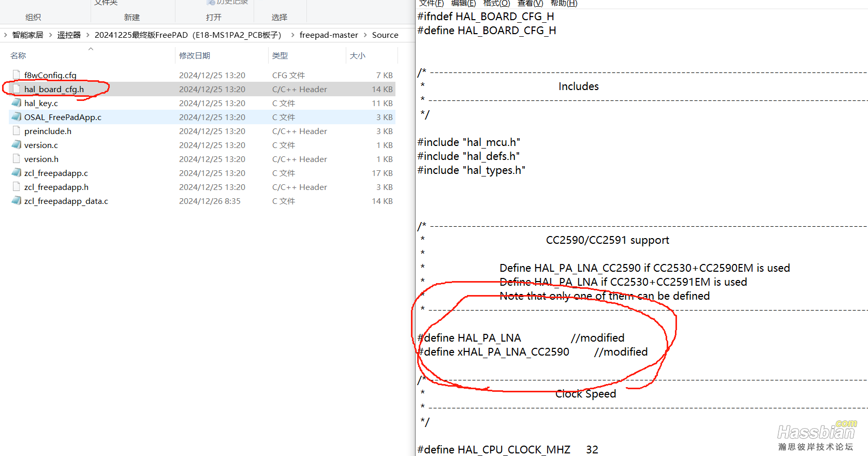Go to freepad-master in breadcrumb path

[329, 35]
